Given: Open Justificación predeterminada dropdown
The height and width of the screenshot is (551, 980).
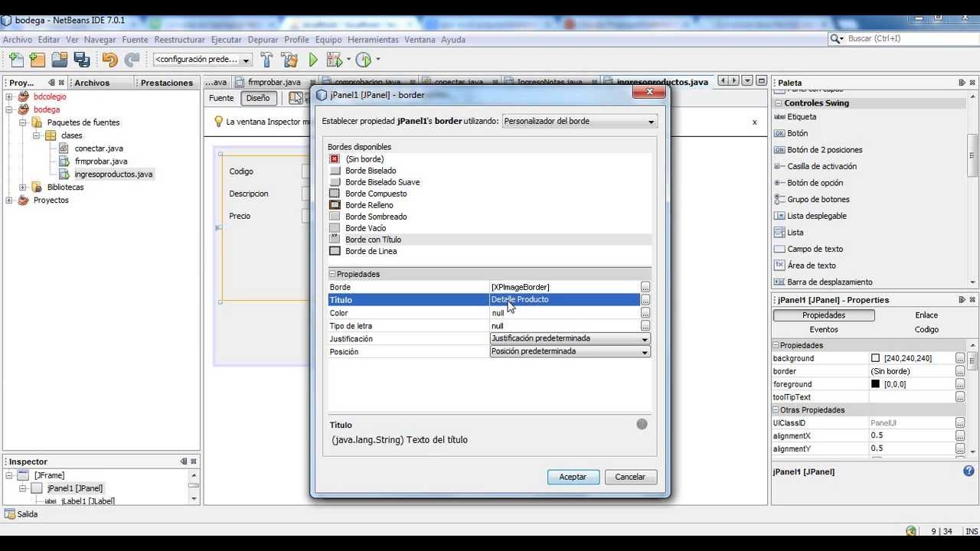Looking at the screenshot, I should pyautogui.click(x=570, y=338).
